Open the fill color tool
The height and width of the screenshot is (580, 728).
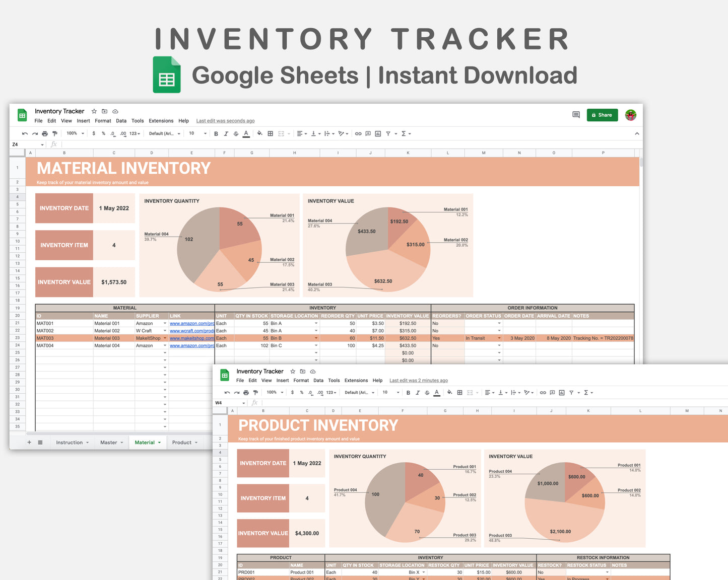pyautogui.click(x=259, y=133)
